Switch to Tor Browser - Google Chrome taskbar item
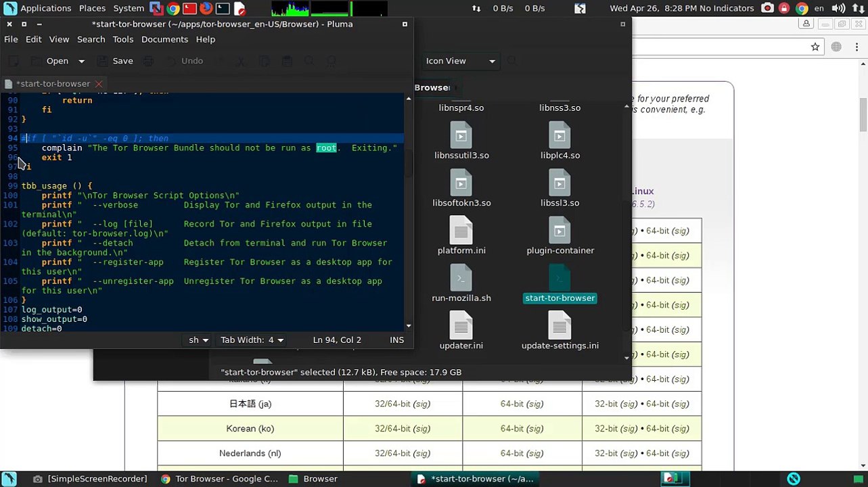This screenshot has width=868, height=487. click(x=219, y=479)
